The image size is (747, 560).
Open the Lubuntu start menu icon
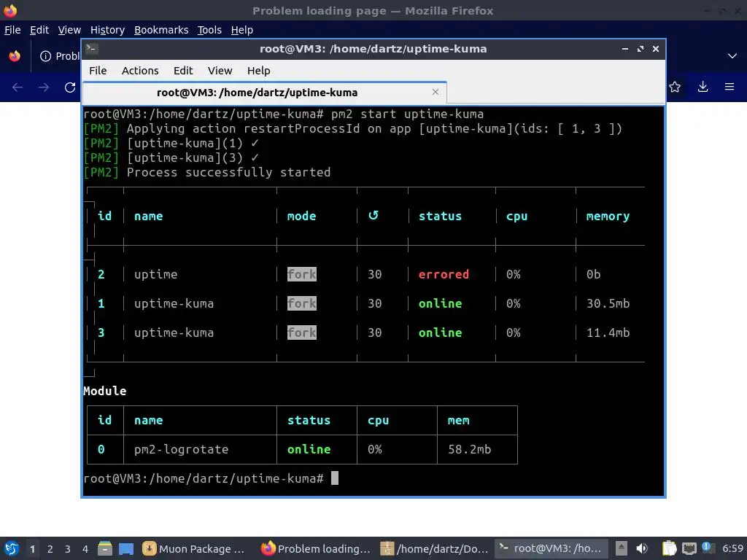click(12, 548)
